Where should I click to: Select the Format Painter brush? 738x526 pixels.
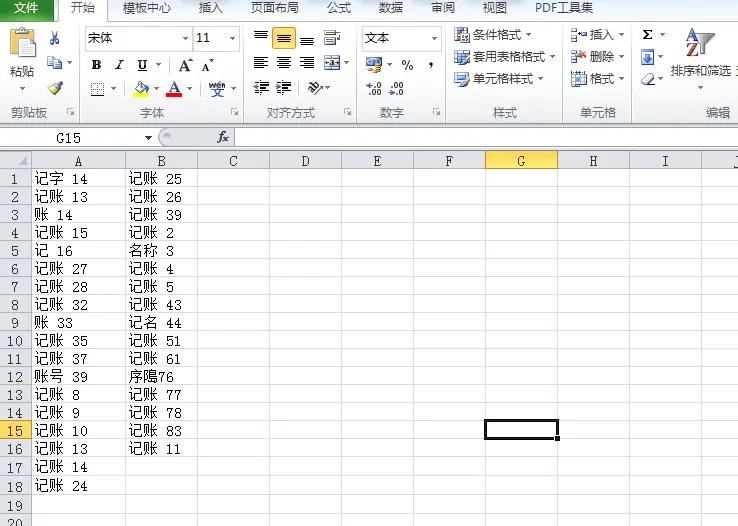[x=55, y=88]
